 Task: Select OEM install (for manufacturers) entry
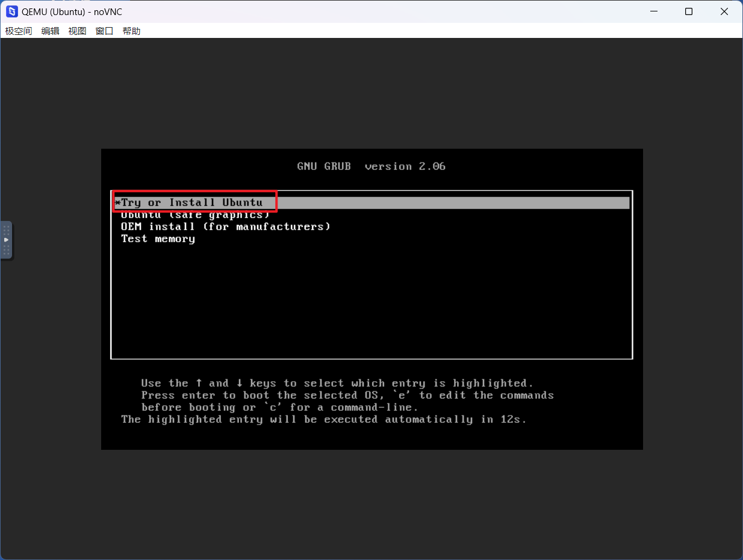point(226,227)
